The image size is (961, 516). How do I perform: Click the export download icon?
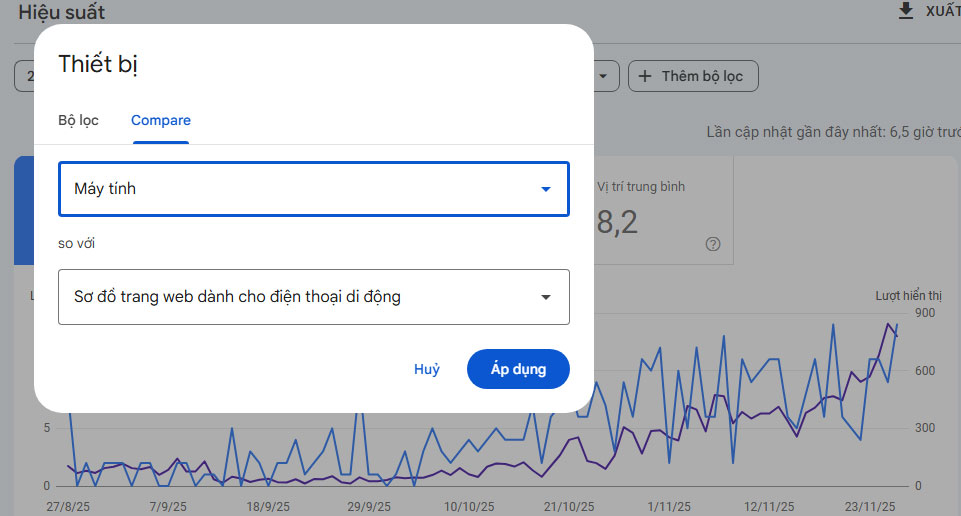(906, 11)
